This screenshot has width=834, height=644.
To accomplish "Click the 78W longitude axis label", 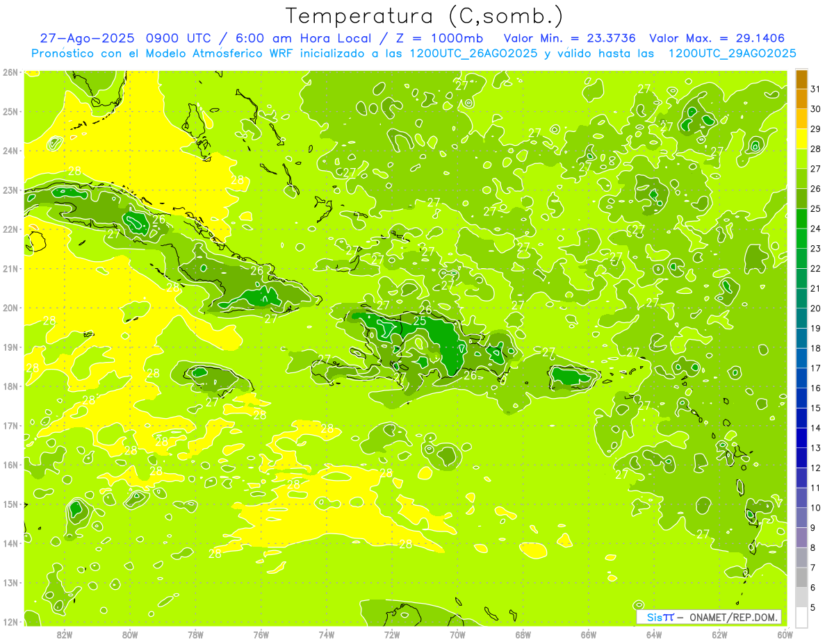I will 195,634.
